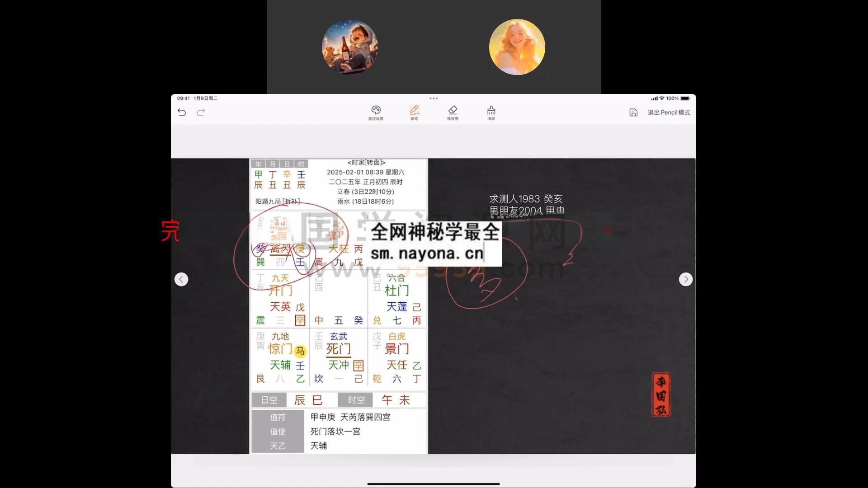Click the date 2025-02-01 08:39 星期六

tap(366, 172)
